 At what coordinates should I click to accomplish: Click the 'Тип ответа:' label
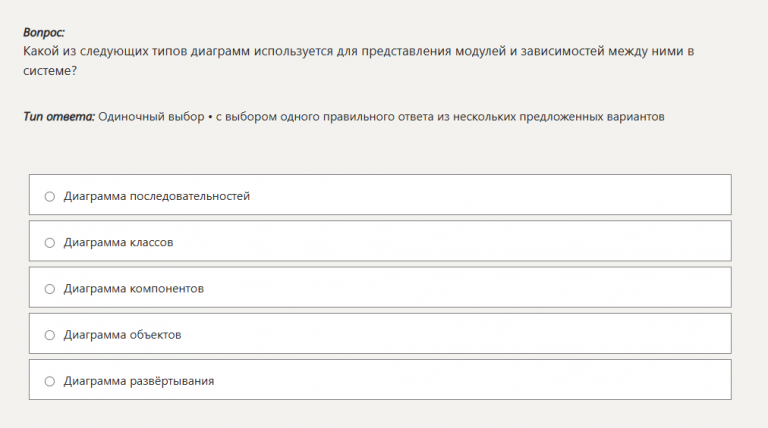(59, 117)
